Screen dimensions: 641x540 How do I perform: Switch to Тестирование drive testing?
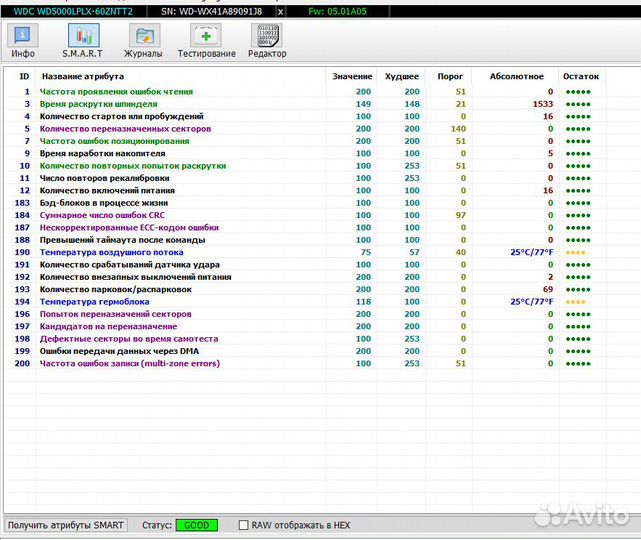(206, 40)
